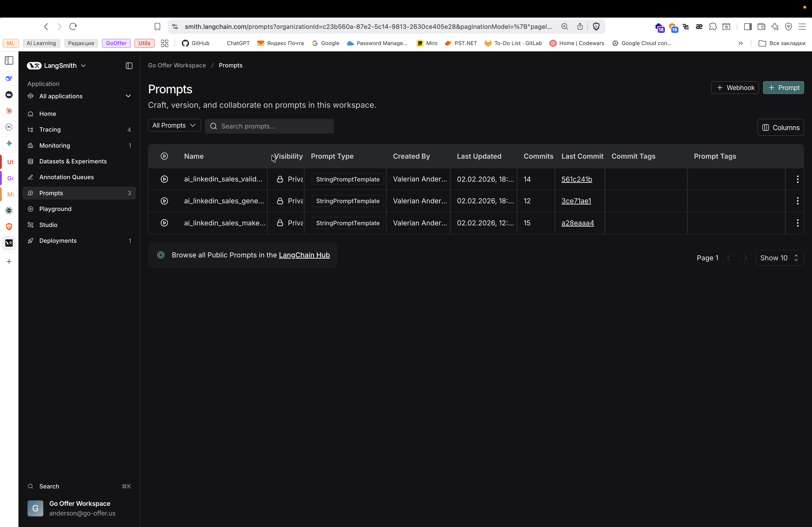
Task: Toggle the browser vertical tabs sidebar
Action: [9, 61]
